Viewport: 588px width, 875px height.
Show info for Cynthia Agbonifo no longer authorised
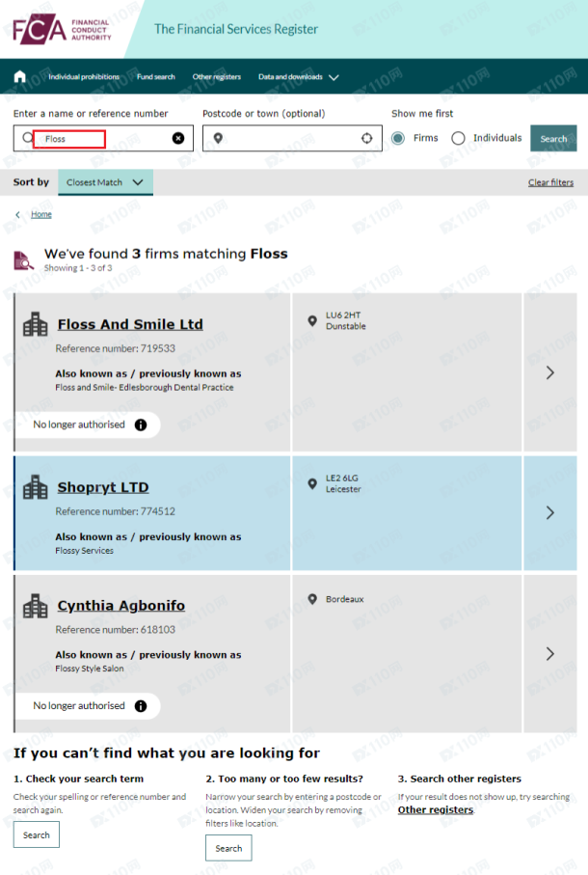[141, 706]
